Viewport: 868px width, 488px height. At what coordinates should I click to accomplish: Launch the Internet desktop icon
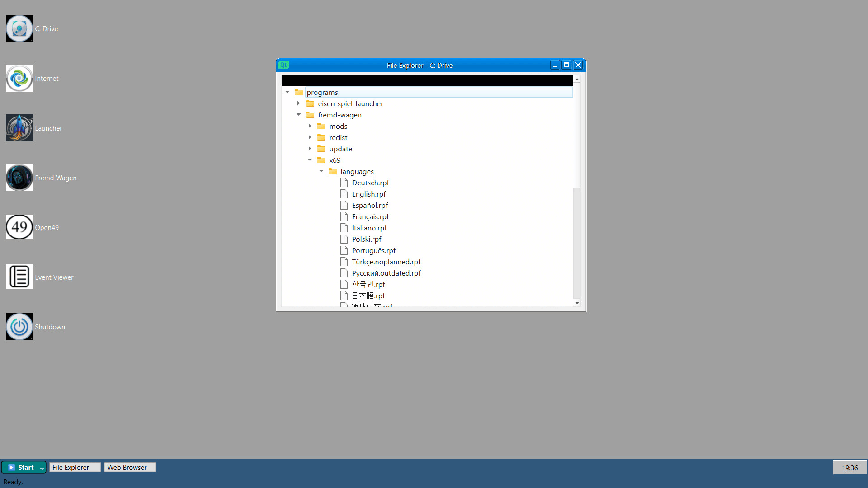pyautogui.click(x=19, y=78)
